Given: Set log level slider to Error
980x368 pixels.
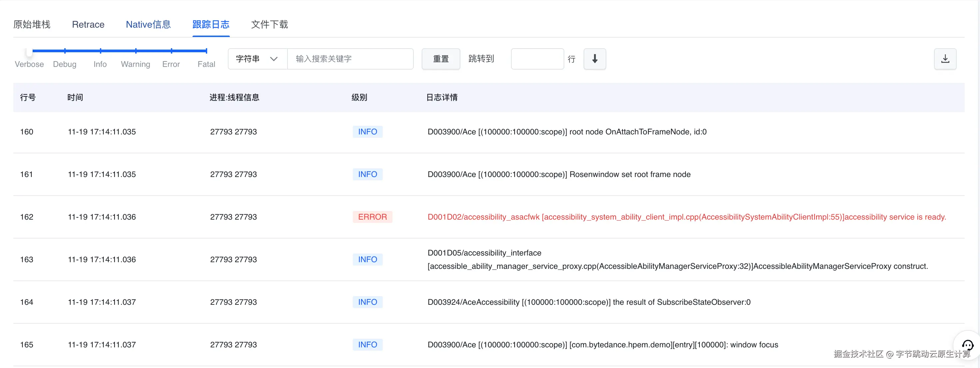Looking at the screenshot, I should point(171,51).
